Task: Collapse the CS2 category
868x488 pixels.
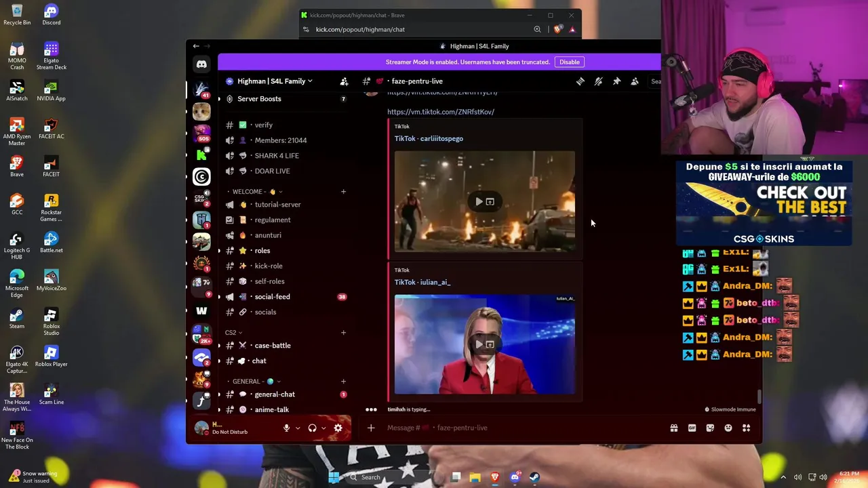Action: (234, 333)
